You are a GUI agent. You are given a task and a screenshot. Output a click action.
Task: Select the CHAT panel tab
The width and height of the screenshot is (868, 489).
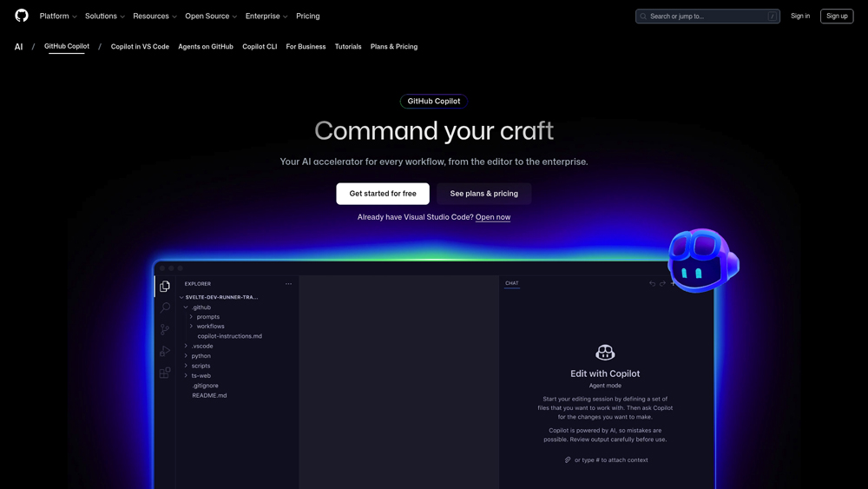click(512, 283)
